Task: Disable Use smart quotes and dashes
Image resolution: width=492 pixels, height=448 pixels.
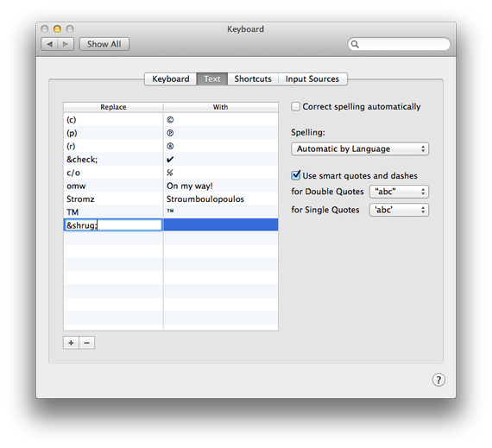Action: [295, 175]
